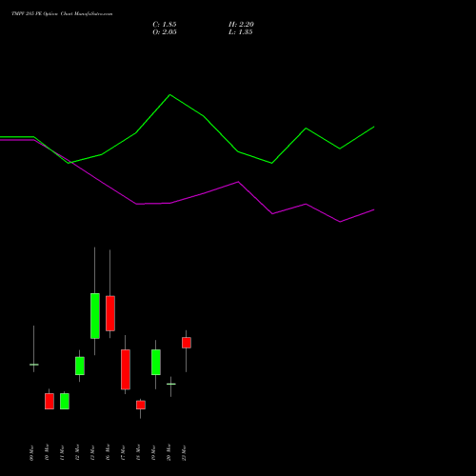Image resolution: width=476 pixels, height=476 pixels.
Task: Select the "19 Mar" date label
Action: coord(153,453)
